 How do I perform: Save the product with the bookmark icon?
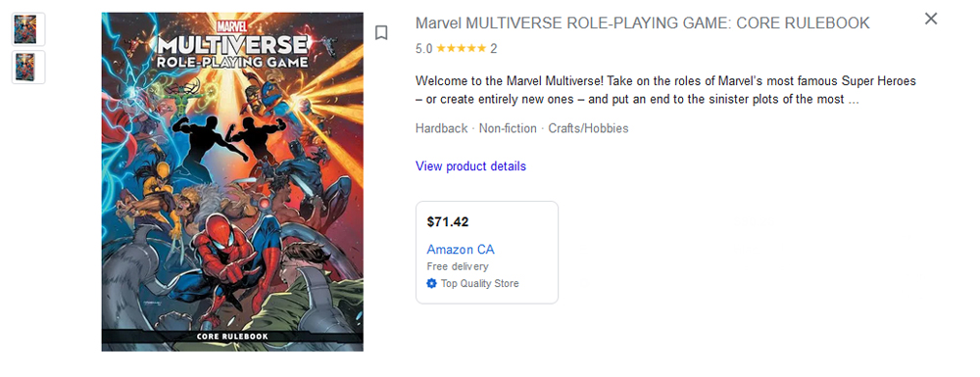coord(381,32)
